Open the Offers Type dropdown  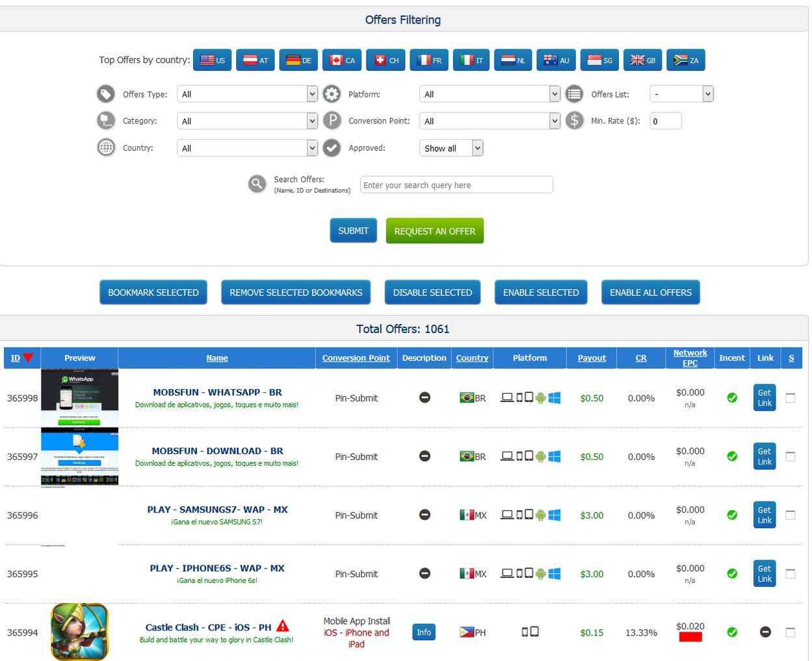(x=246, y=94)
